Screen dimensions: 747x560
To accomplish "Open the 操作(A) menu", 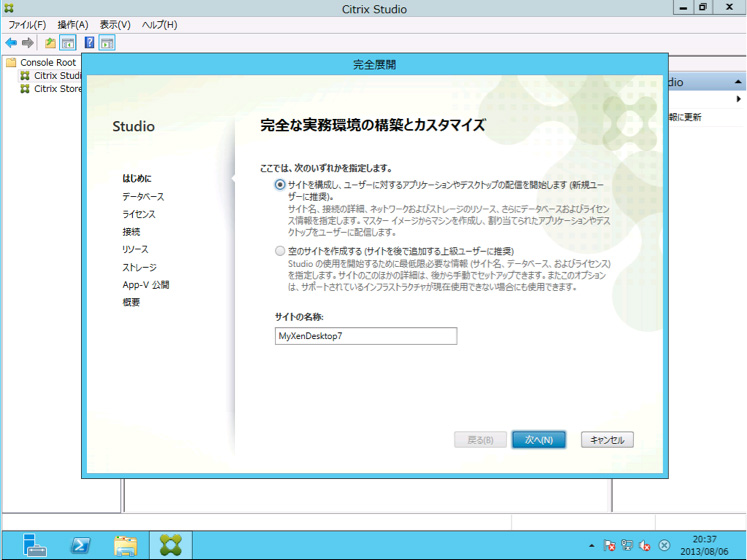I will pyautogui.click(x=73, y=25).
